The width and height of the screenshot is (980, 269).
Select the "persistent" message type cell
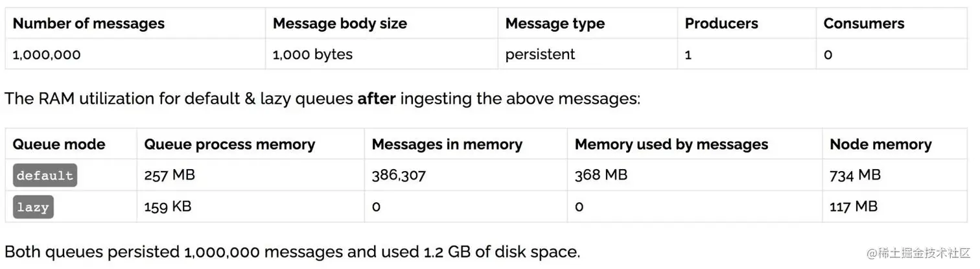tap(540, 54)
